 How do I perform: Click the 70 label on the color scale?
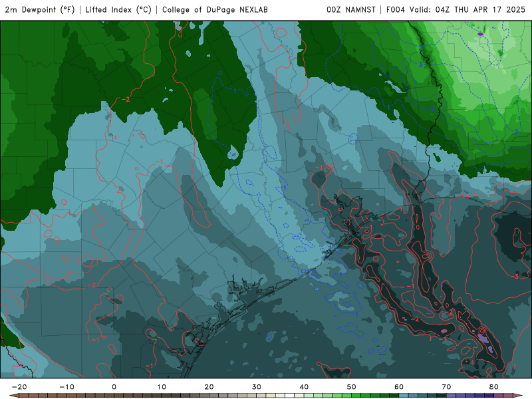[x=446, y=387]
